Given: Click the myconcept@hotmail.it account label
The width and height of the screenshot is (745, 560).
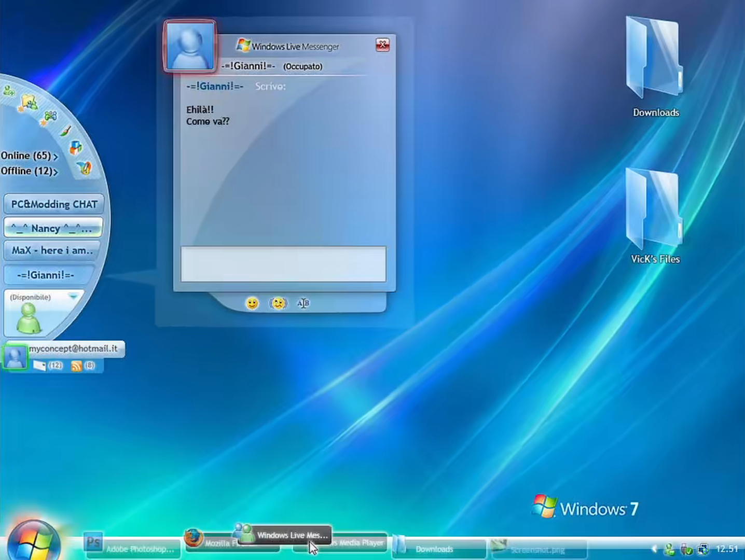Looking at the screenshot, I should pyautogui.click(x=73, y=348).
